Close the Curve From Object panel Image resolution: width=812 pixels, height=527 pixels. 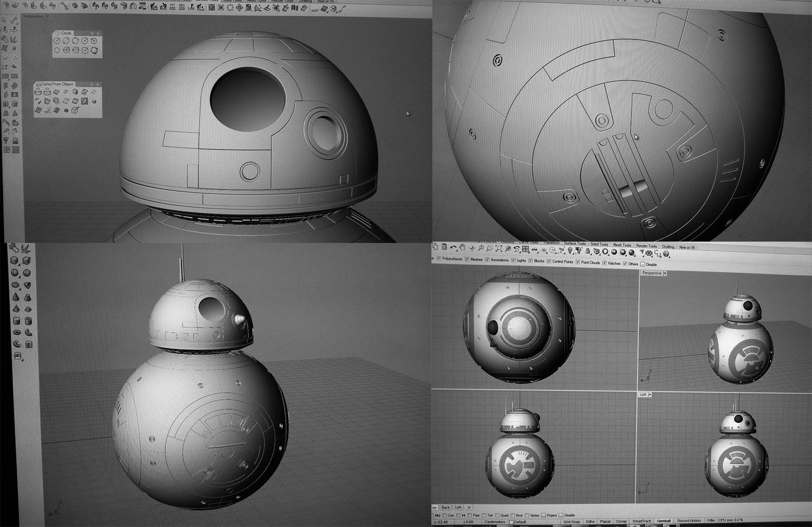(97, 84)
